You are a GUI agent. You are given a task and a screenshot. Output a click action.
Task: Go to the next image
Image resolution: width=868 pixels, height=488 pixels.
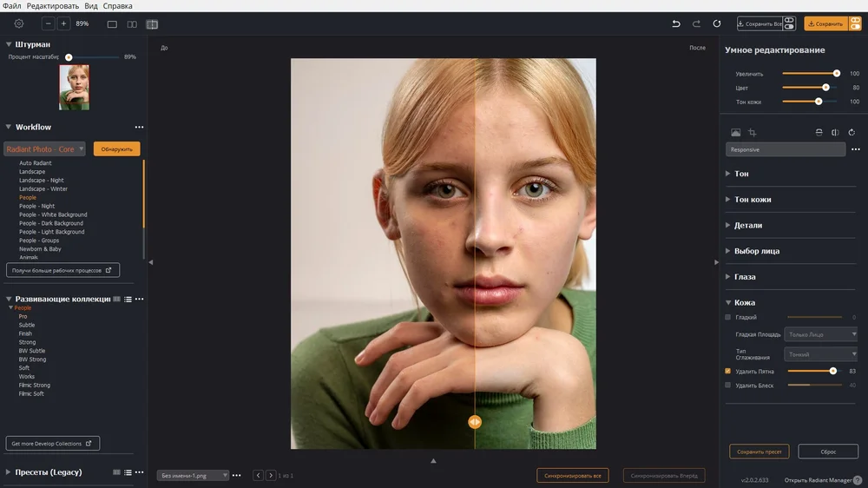coord(271,475)
